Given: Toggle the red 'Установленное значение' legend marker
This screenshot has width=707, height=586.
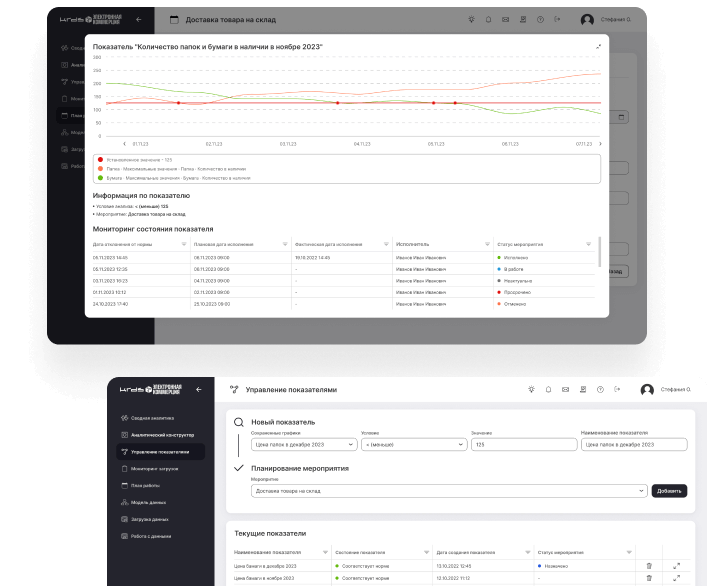Looking at the screenshot, I should (100, 159).
